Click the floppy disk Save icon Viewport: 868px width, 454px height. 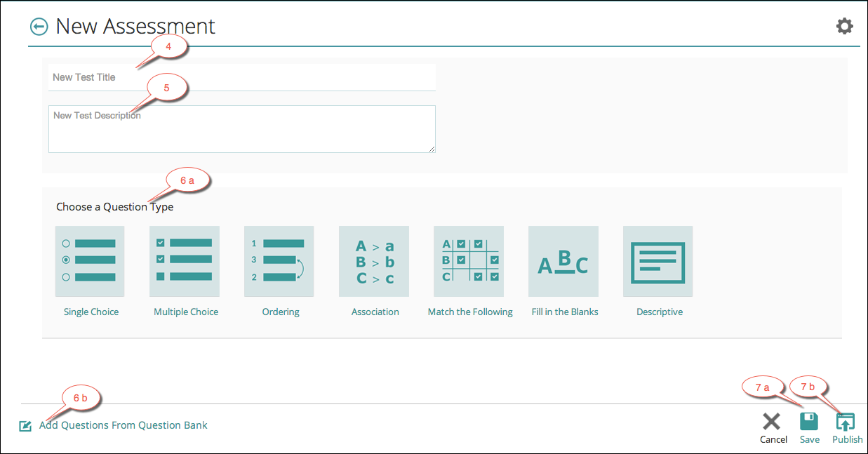809,421
